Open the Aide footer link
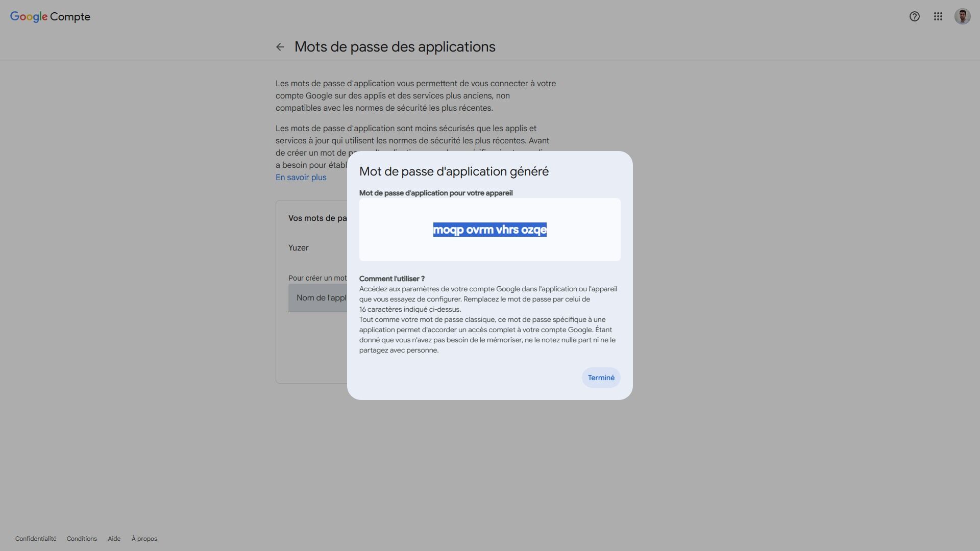 coord(114,539)
